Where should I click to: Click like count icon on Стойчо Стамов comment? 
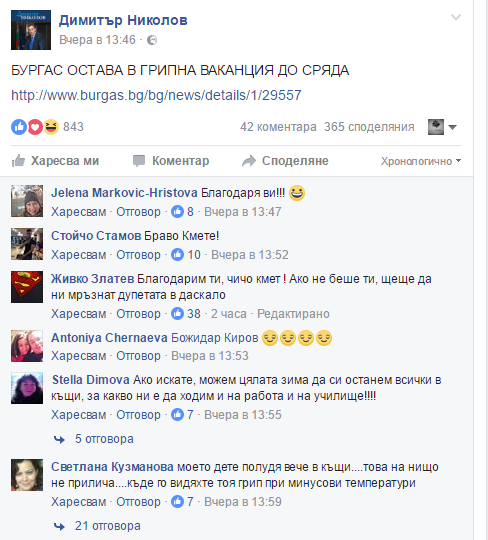[177, 255]
